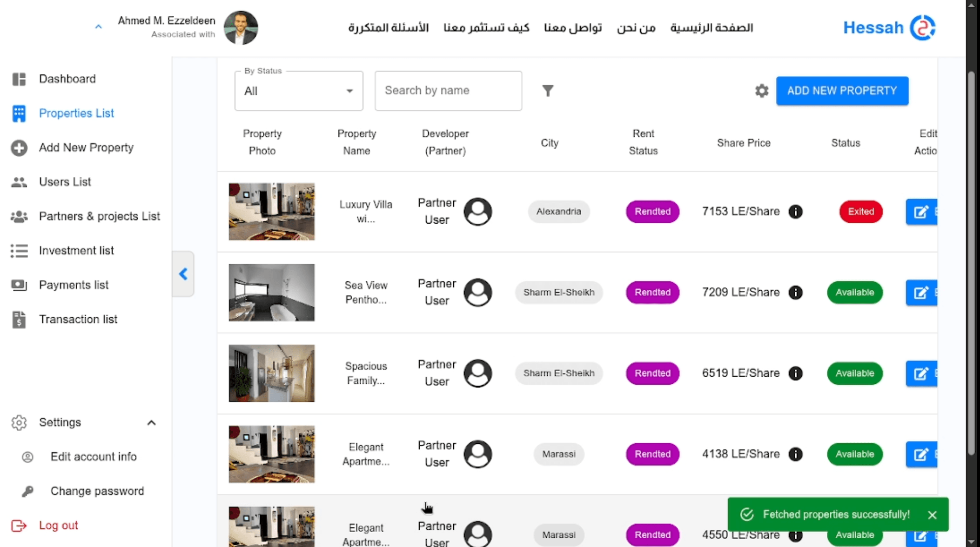Collapse the sidebar with the left chevron
Image resolution: width=980 pixels, height=547 pixels.
coord(183,274)
